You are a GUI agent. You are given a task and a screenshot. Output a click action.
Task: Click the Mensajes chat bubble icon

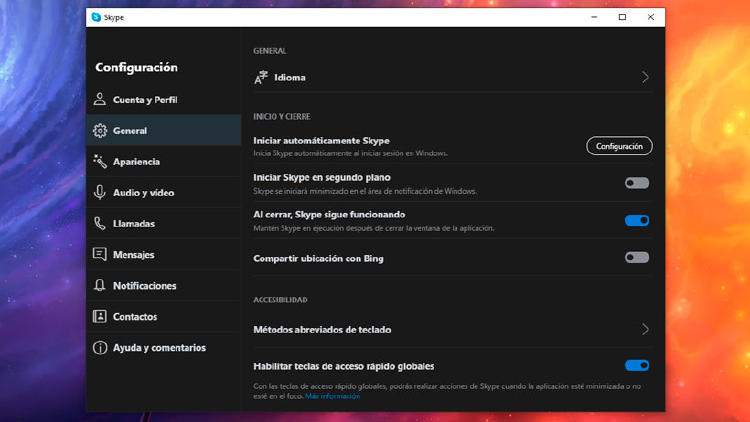(x=100, y=255)
